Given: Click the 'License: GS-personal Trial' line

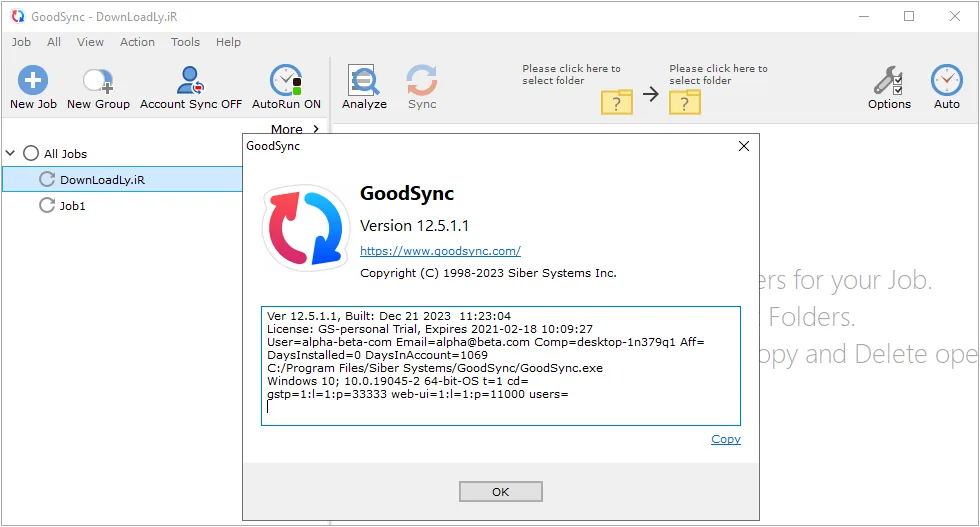Looking at the screenshot, I should pyautogui.click(x=429, y=329).
